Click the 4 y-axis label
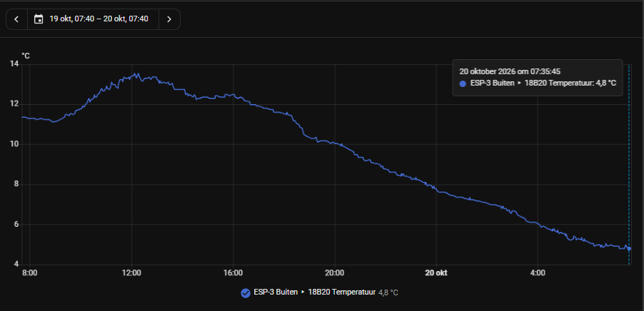The width and height of the screenshot is (644, 311). coord(16,264)
